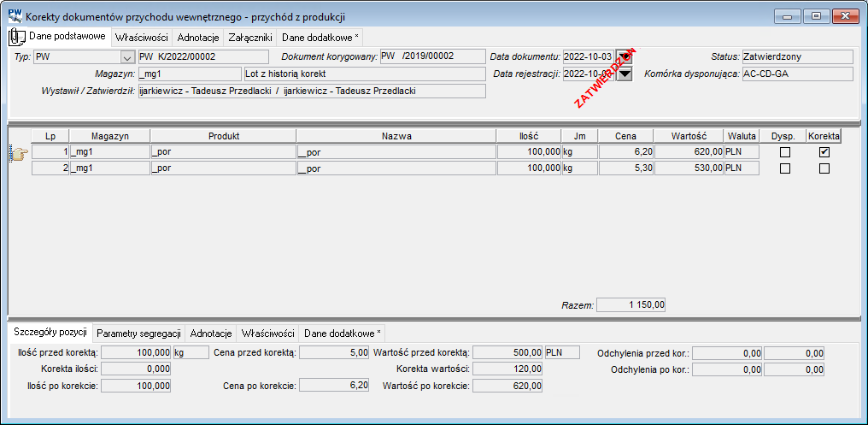Click the Wartość po korekcie 620,00 field
This screenshot has height=425, width=868.
(507, 386)
